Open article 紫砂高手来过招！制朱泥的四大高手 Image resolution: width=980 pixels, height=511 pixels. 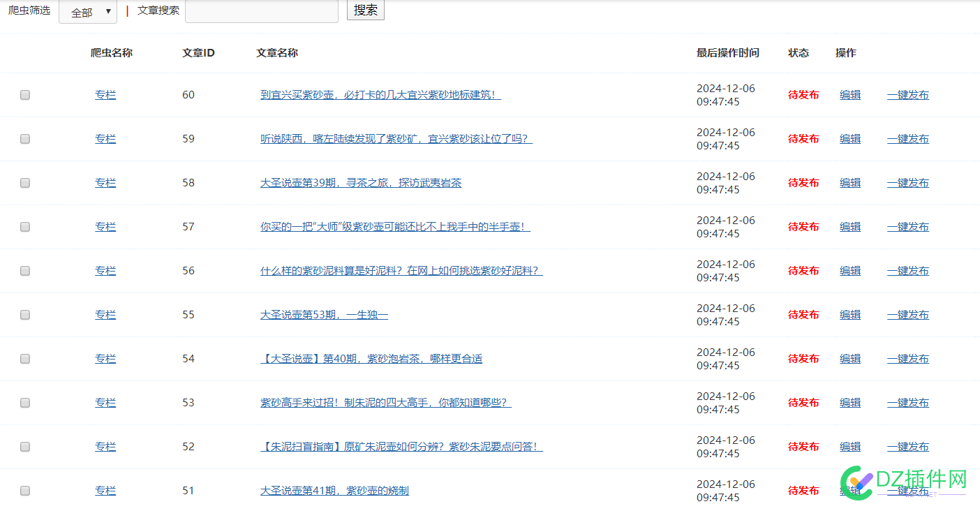(x=386, y=403)
